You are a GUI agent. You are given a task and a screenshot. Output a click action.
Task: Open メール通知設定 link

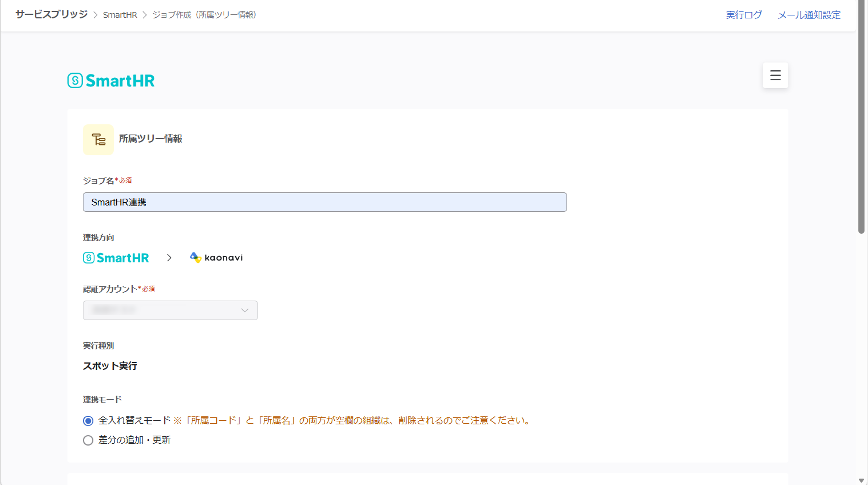[809, 15]
